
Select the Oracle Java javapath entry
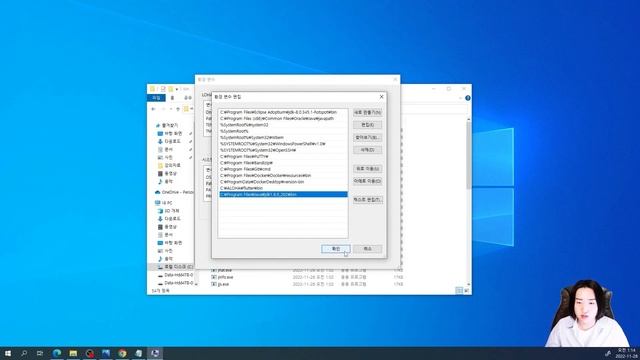pyautogui.click(x=283, y=118)
